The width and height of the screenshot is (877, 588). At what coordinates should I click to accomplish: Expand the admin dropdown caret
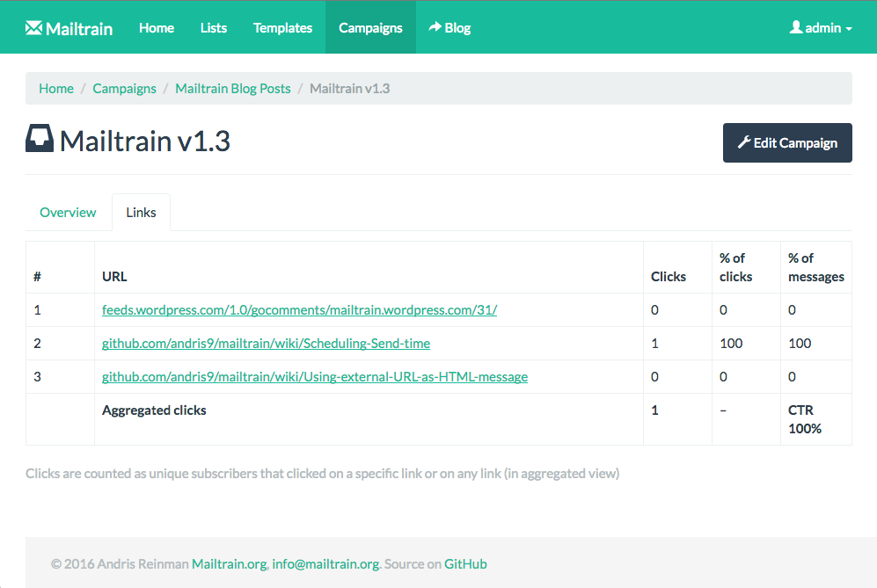pos(849,29)
